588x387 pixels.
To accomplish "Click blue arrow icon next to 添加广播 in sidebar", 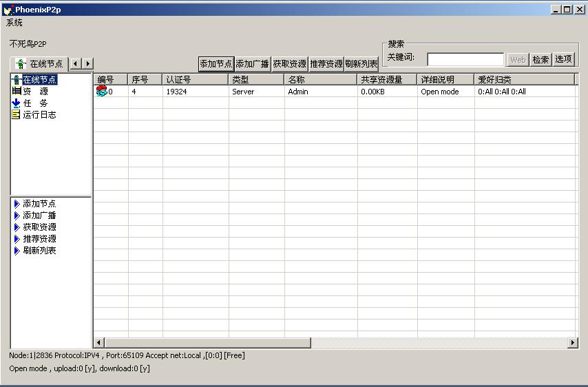I will (17, 216).
